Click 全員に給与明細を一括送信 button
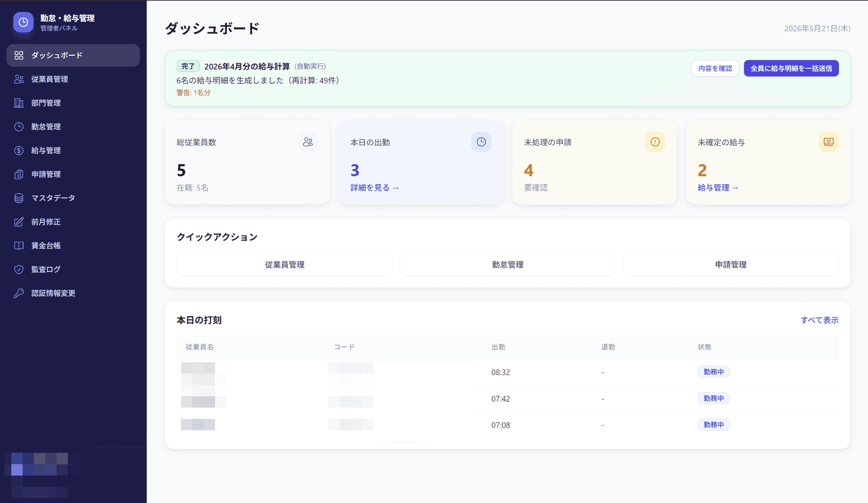The width and height of the screenshot is (868, 503). [791, 68]
